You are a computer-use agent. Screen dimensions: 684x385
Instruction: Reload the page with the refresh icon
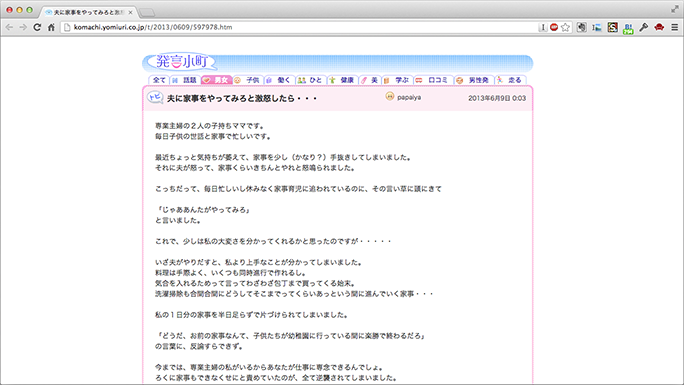37,27
